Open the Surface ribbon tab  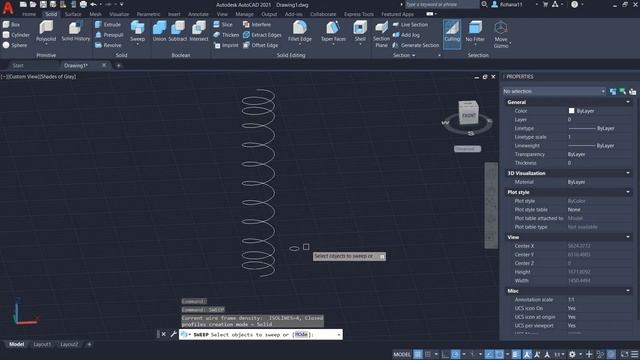(x=73, y=14)
